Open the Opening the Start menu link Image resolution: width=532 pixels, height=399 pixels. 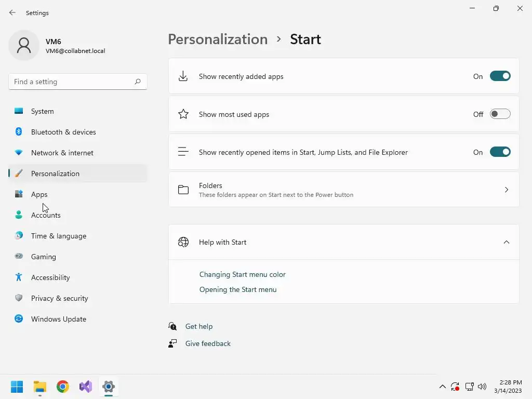(238, 289)
